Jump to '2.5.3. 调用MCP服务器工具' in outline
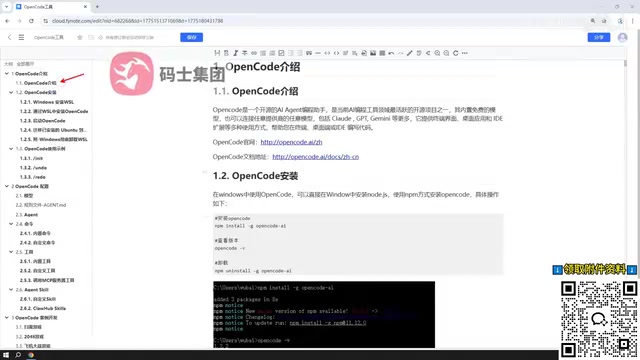 tap(47, 280)
